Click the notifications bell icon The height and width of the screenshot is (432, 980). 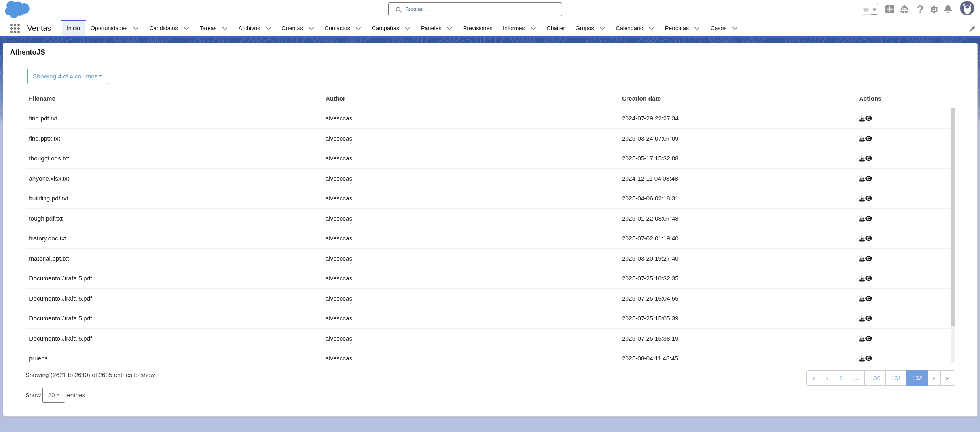948,10
